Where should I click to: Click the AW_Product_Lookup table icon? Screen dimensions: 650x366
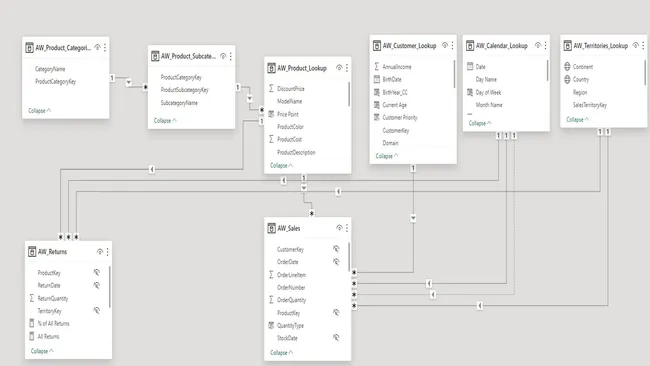272,68
